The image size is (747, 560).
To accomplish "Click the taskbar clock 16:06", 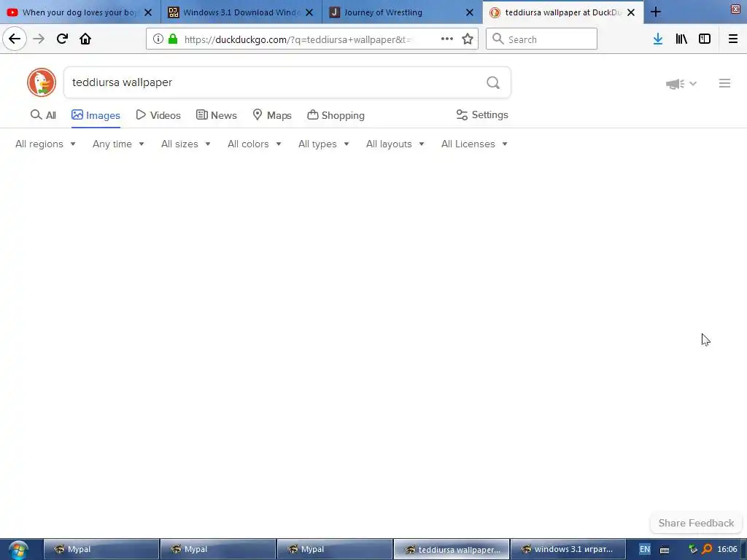I will click(727, 549).
